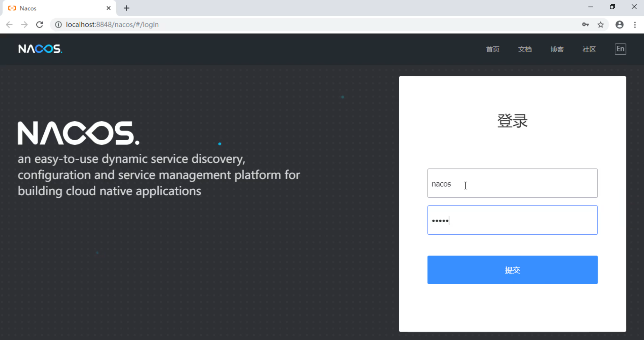Open the 首页 menu item
Viewport: 644px width, 340px height.
(x=493, y=49)
